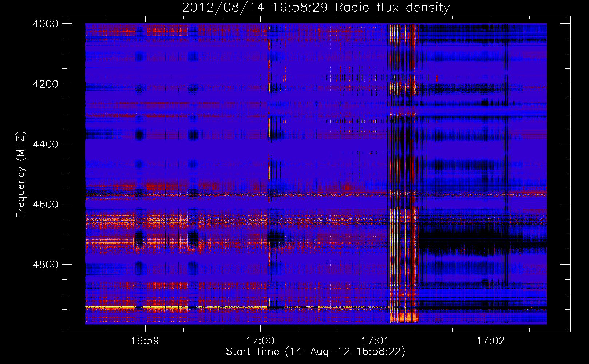Viewport: 589px width, 364px height.
Task: Click the '17:01' time axis label
Action: coord(375,341)
